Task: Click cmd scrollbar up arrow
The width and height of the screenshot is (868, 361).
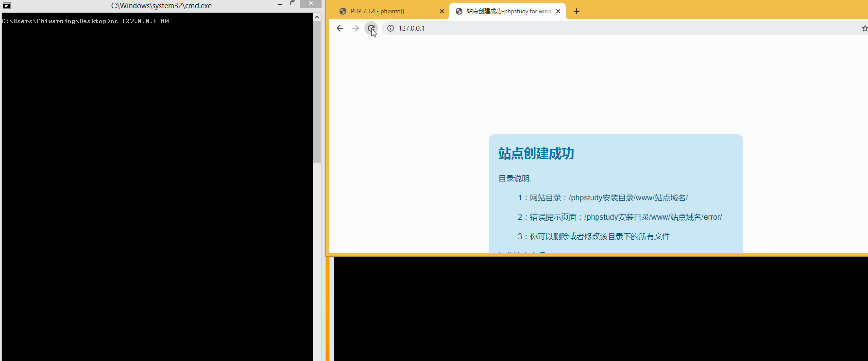Action: (x=317, y=17)
